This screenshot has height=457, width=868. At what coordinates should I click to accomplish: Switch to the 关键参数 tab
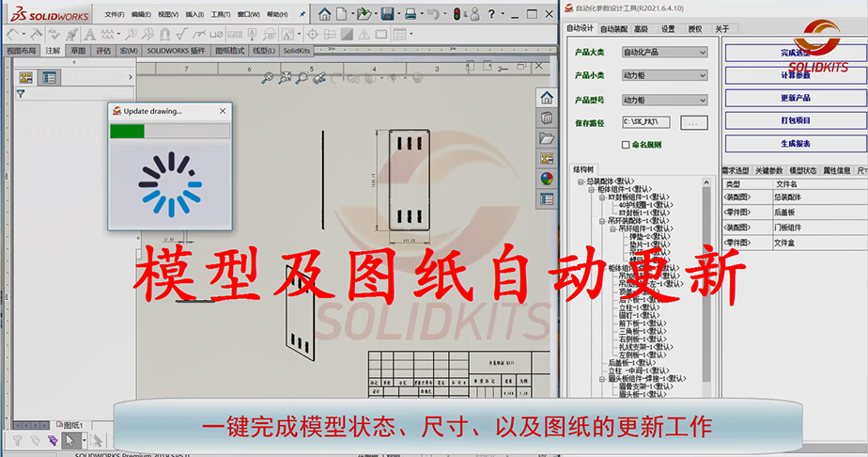tap(769, 170)
